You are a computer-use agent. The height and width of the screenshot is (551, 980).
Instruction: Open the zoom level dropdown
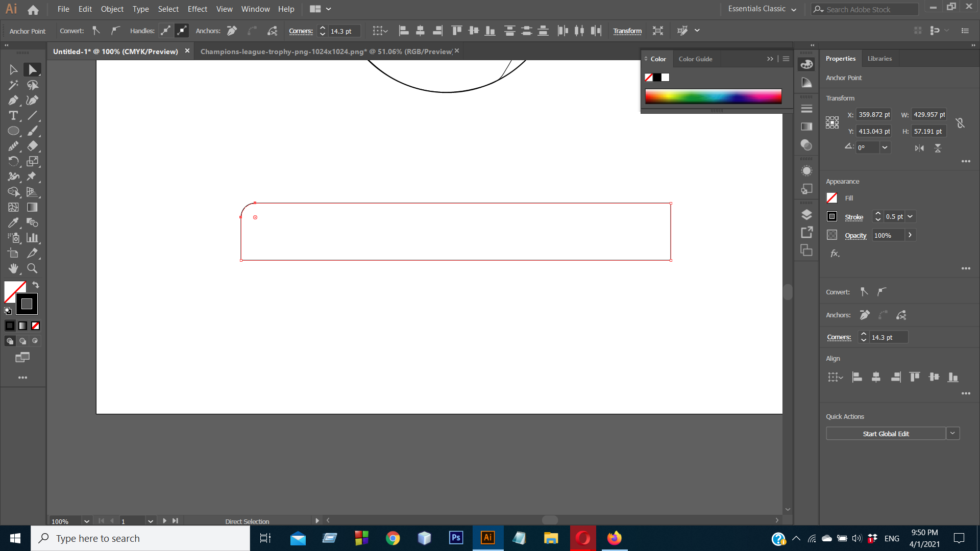(87, 521)
